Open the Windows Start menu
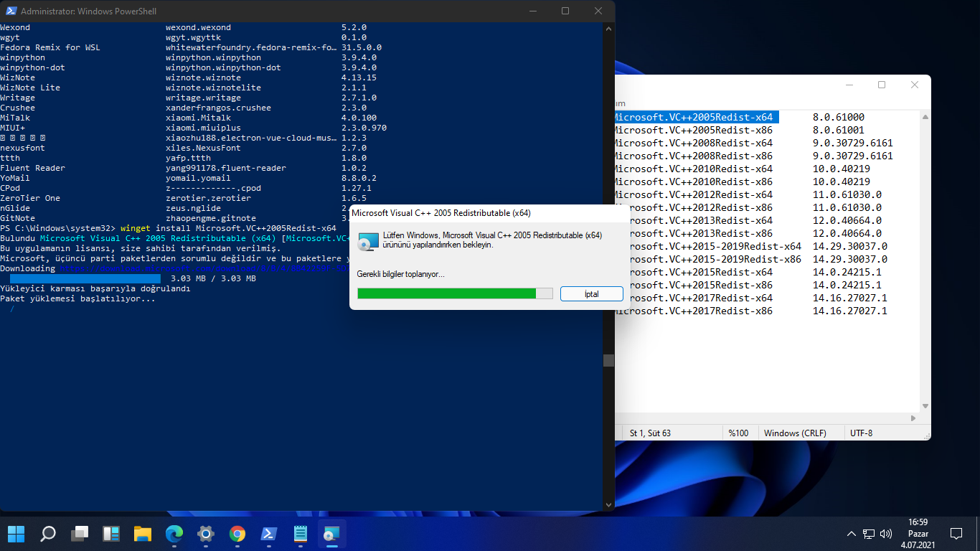This screenshot has height=551, width=980. [16, 534]
